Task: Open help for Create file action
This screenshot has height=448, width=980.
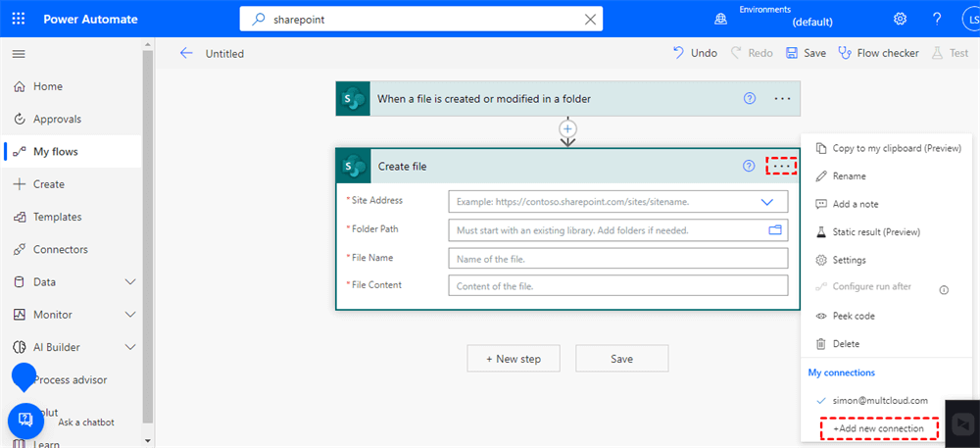Action: [749, 166]
